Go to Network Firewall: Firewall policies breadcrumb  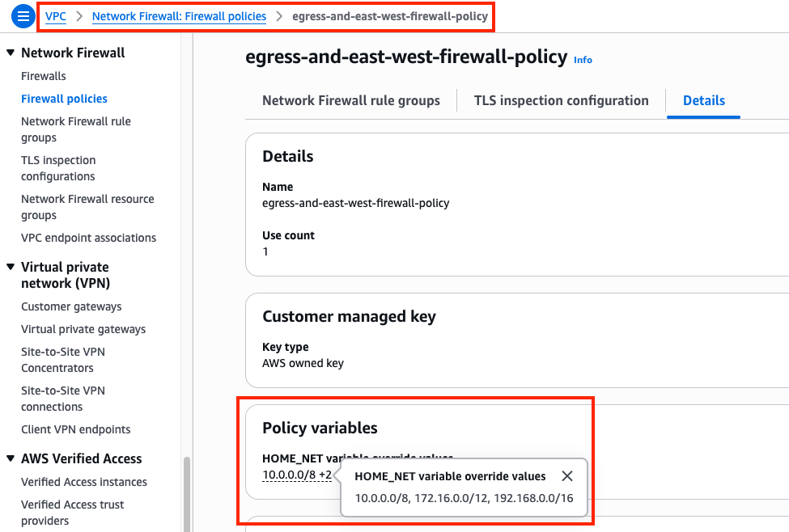[179, 17]
